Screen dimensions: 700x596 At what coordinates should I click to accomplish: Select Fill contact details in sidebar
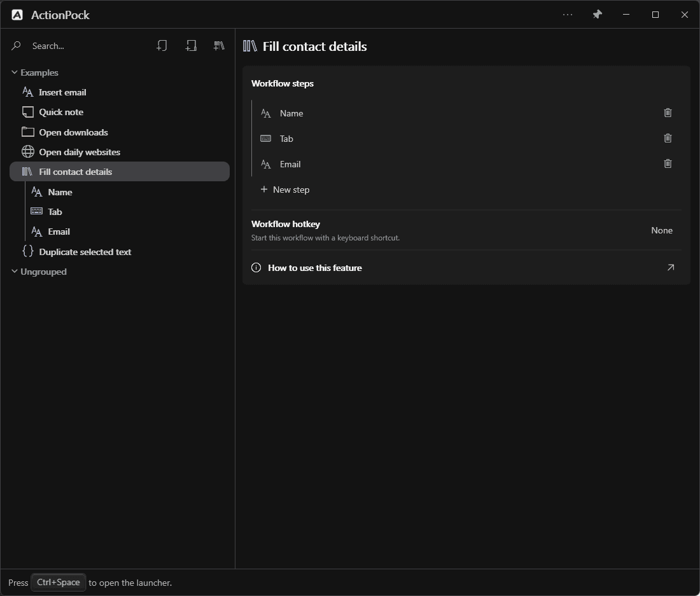(120, 172)
